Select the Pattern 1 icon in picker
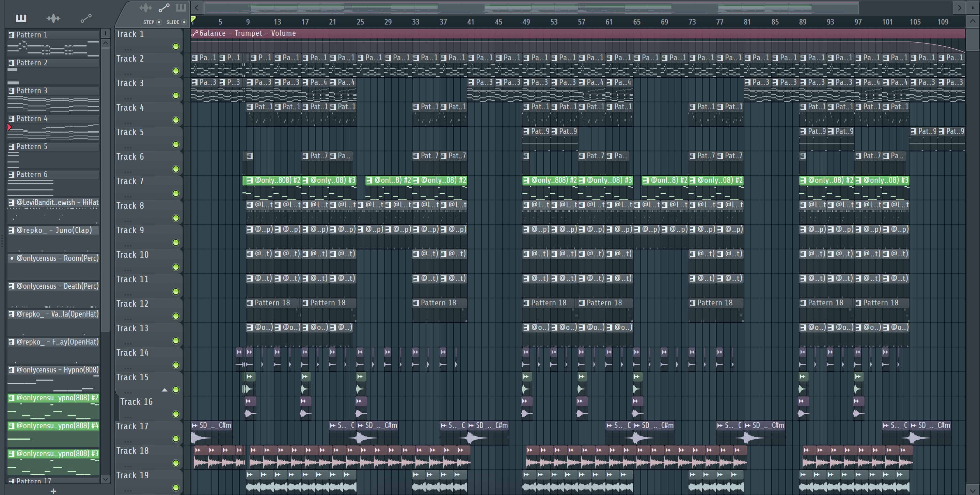 (12, 35)
